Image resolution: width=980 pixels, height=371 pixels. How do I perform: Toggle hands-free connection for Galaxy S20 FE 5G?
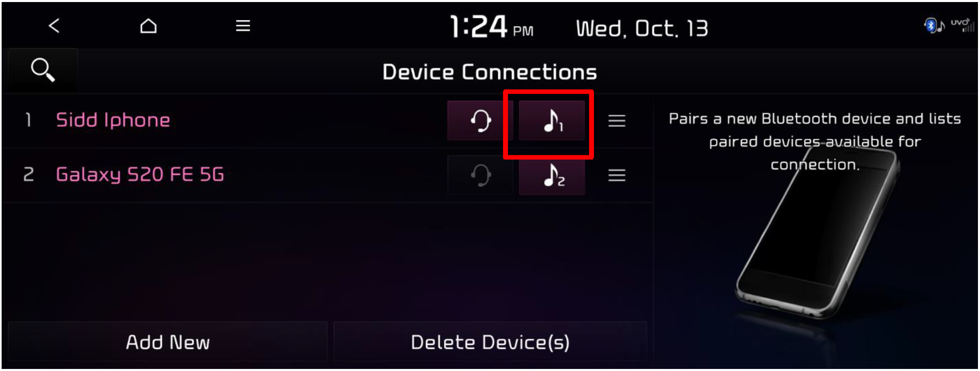(x=480, y=175)
